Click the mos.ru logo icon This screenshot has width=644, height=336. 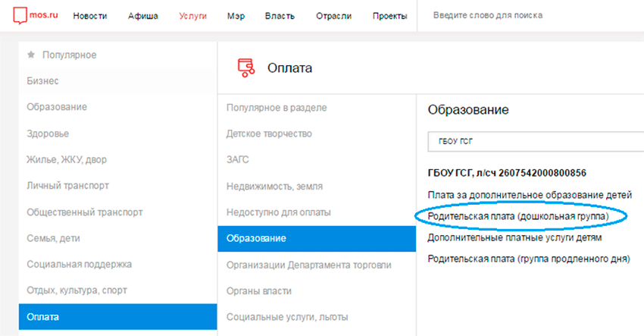(x=19, y=16)
